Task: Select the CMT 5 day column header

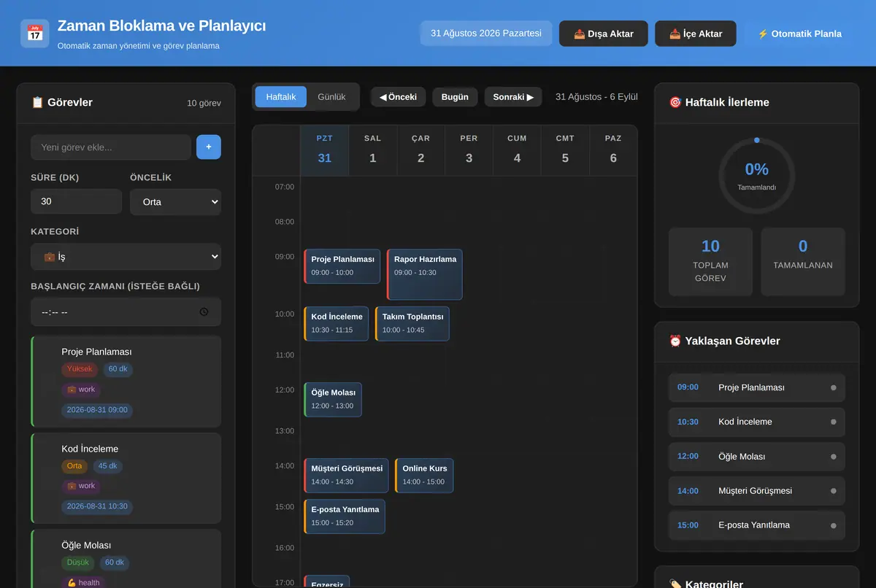Action: tap(565, 150)
